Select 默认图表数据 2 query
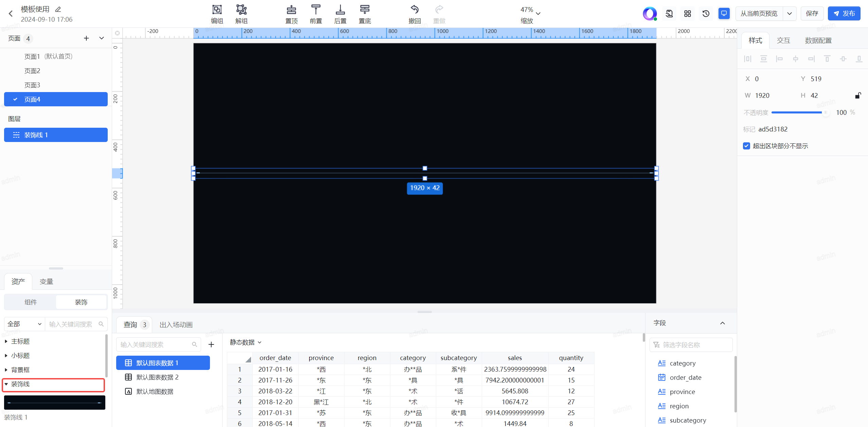This screenshot has height=427, width=868. point(163,377)
